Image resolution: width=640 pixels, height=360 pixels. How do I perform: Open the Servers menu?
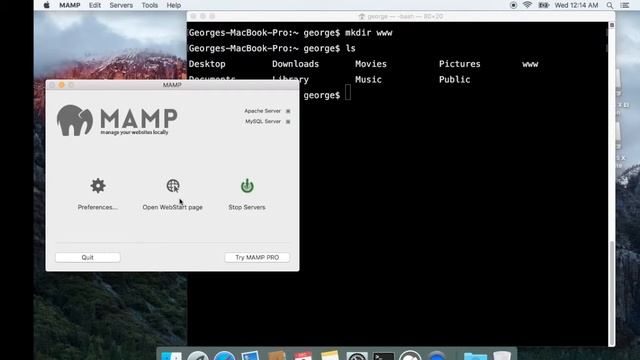point(121,5)
